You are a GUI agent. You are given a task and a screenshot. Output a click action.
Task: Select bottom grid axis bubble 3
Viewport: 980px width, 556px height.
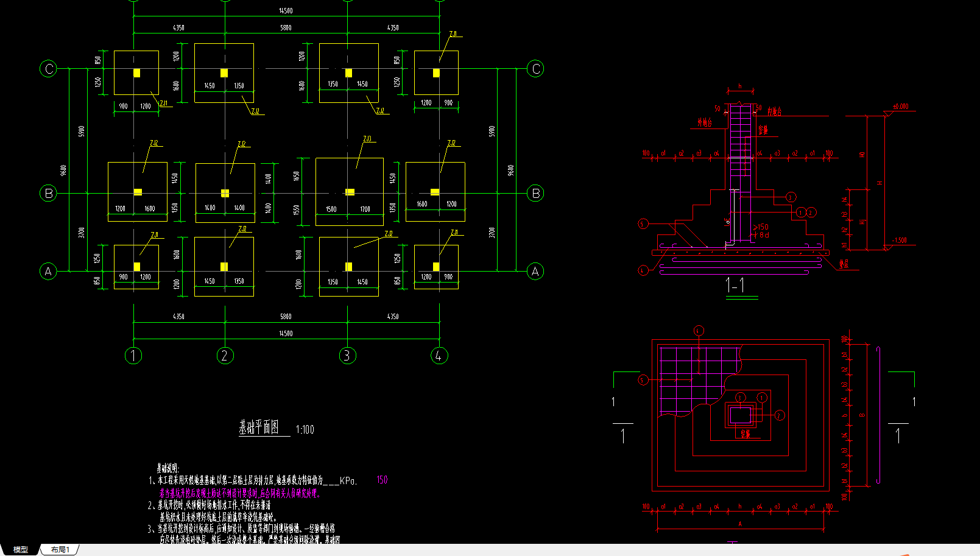pos(347,356)
